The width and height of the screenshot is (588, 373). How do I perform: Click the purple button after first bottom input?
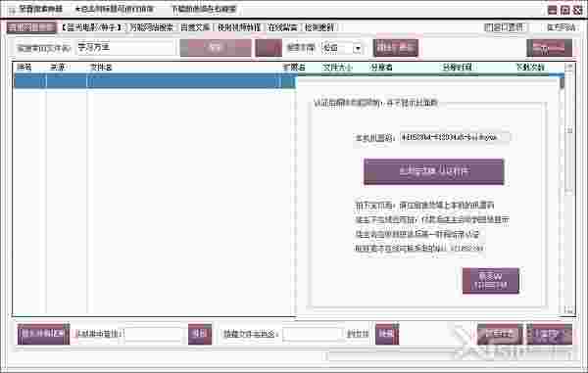coord(200,334)
